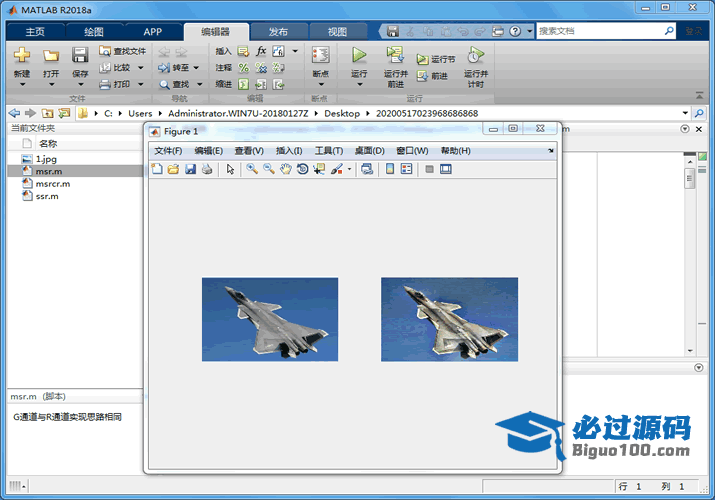
Task: Click the up one level folder icon
Action: tap(47, 113)
